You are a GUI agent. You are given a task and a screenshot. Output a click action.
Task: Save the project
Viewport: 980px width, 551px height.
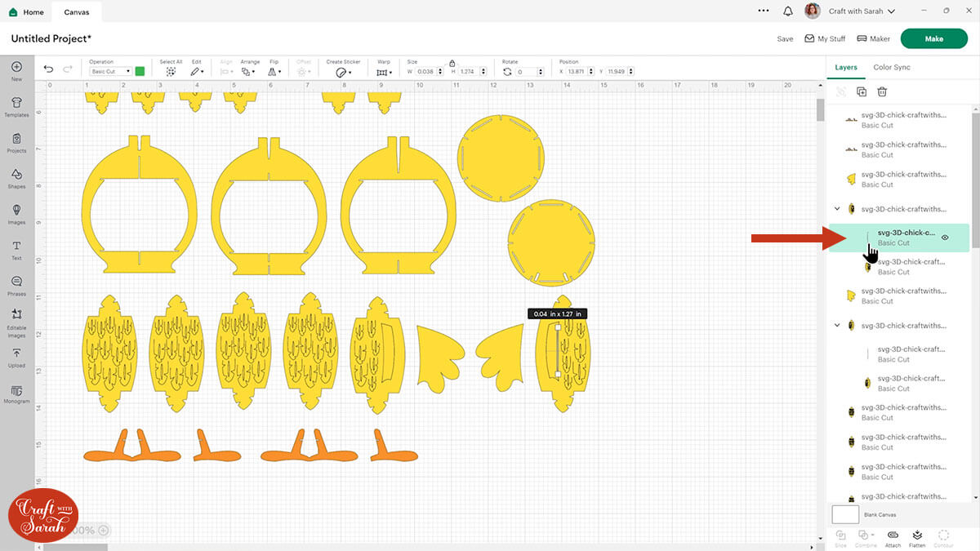785,38
